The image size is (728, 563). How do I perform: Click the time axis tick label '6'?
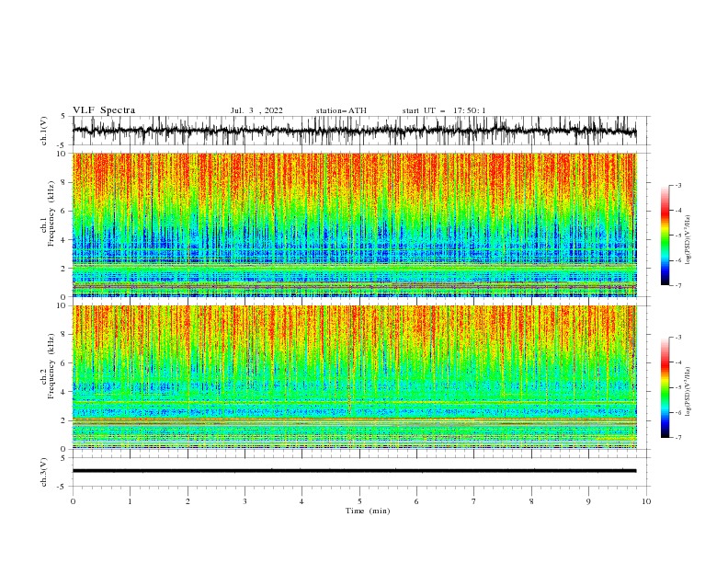point(416,501)
